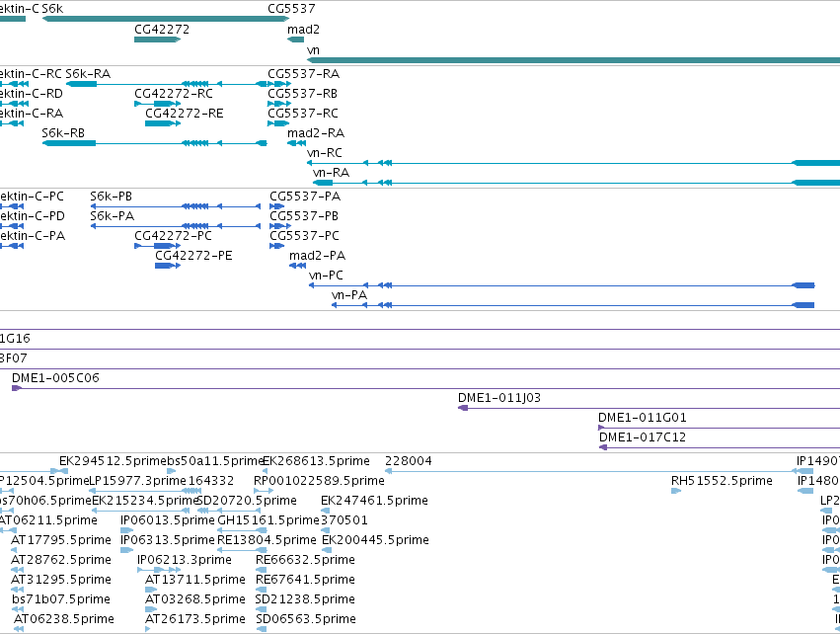The height and width of the screenshot is (634, 840).
Task: Open EST label IP06013.5prime
Action: pyautogui.click(x=168, y=520)
